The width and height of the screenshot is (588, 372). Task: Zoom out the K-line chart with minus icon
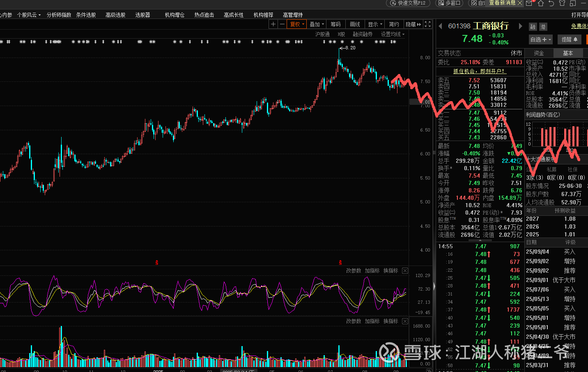tap(282, 24)
